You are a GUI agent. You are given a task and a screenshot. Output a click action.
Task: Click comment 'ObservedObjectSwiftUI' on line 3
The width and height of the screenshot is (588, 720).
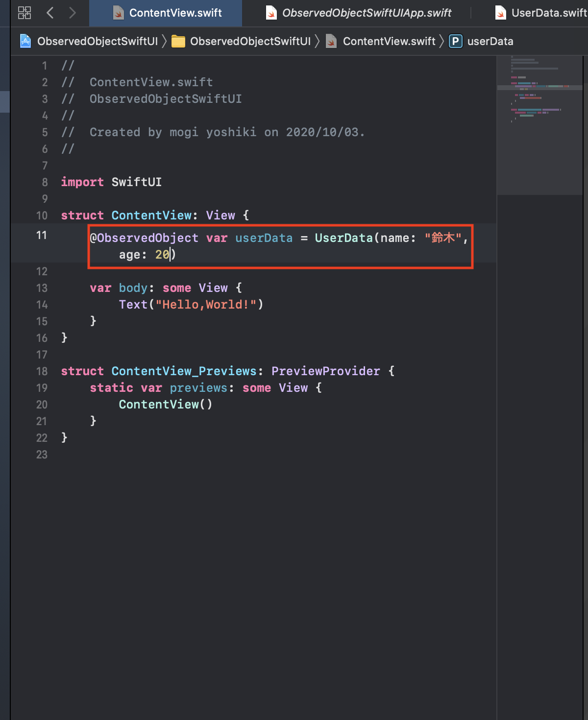tap(166, 99)
